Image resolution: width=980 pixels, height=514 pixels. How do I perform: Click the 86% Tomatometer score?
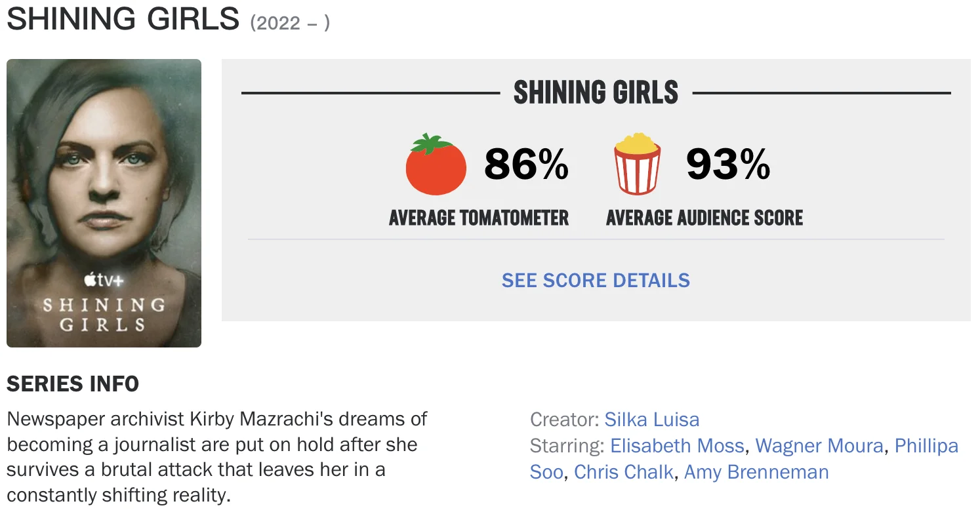click(x=526, y=164)
